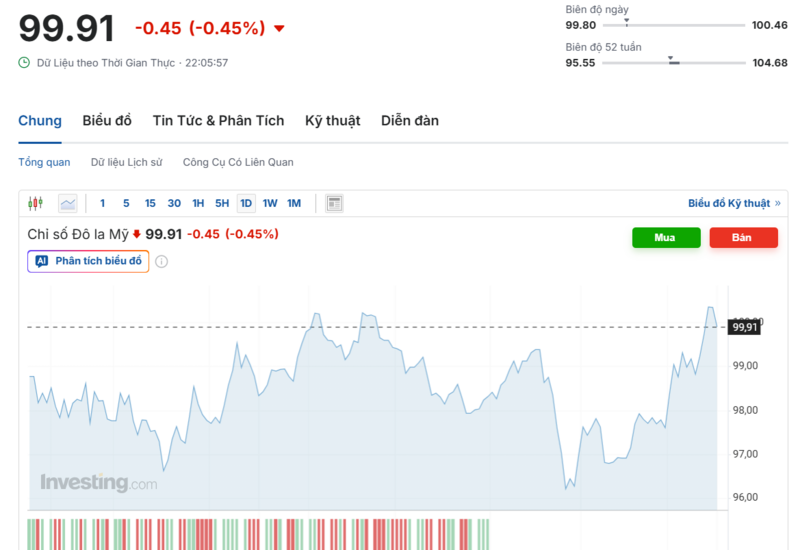This screenshot has height=550, width=800.
Task: Open the Biểu đồ tab
Action: point(107,121)
